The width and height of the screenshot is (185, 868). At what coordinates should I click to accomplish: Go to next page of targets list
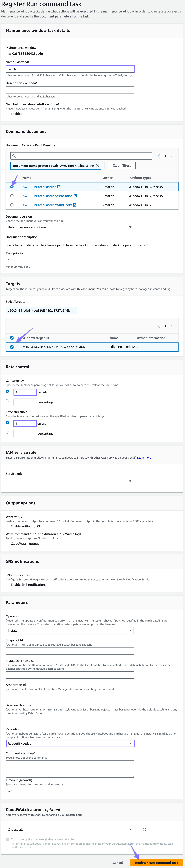171,326
